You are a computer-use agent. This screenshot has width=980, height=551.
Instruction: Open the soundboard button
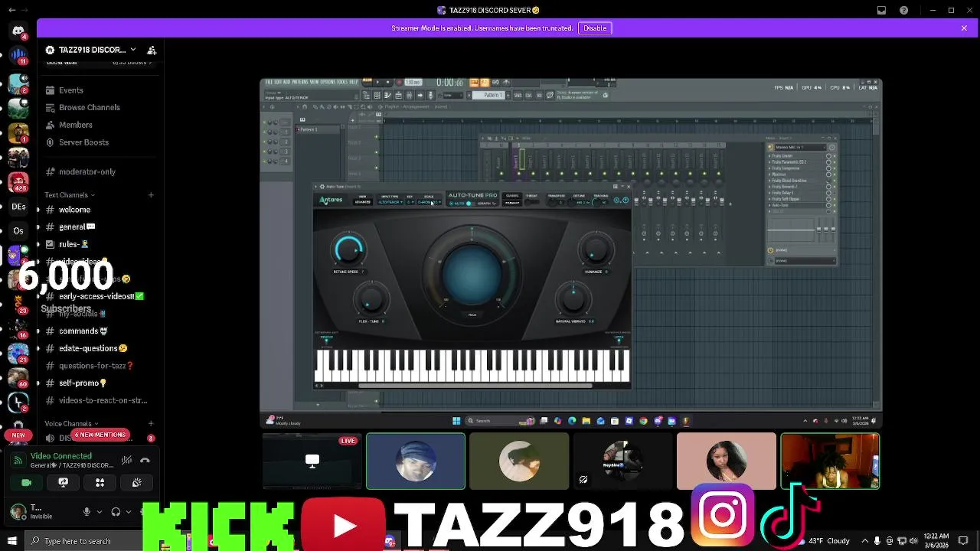coord(136,483)
